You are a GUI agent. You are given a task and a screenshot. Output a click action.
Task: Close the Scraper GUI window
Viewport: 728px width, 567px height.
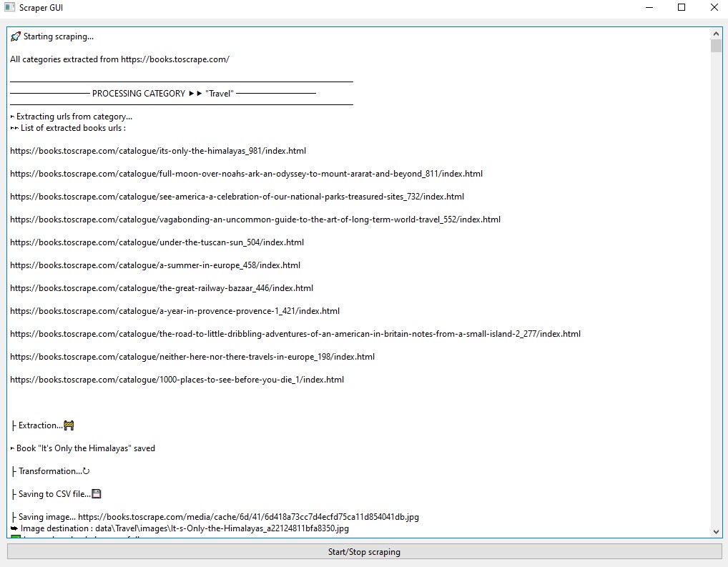point(714,8)
